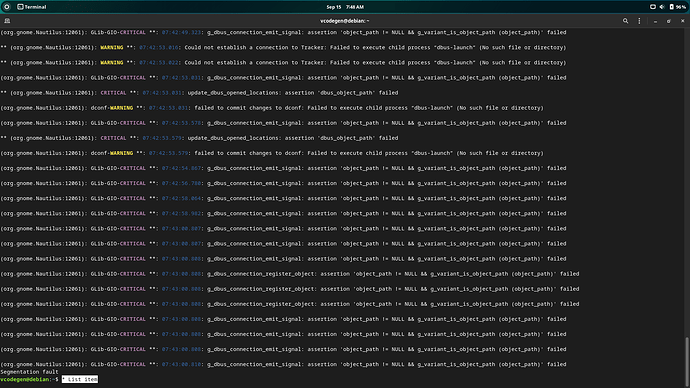Click first 'update_dbus_opened_locations' message text
This screenshot has width=690, height=388.
tap(234, 93)
